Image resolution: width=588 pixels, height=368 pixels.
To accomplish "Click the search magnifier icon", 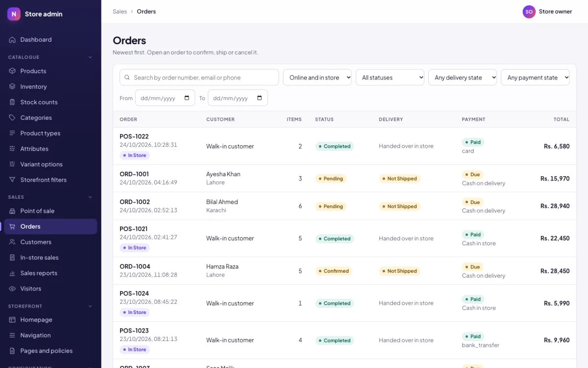I will pyautogui.click(x=127, y=78).
